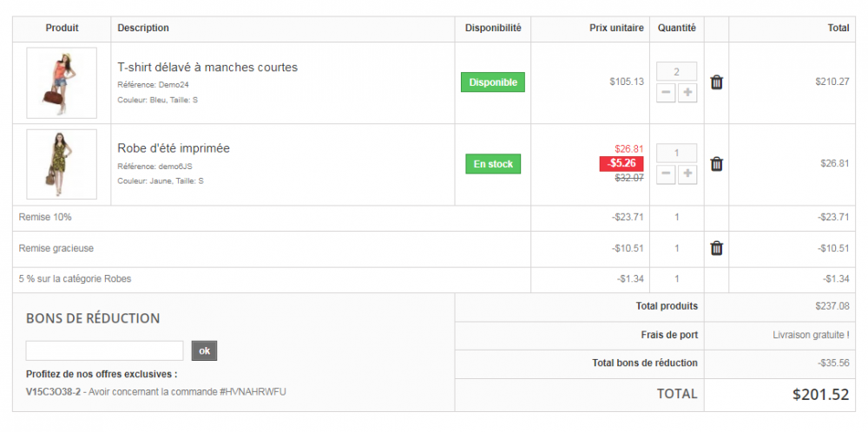Click the Remise 10% discount row label
This screenshot has width=868, height=432.
[45, 217]
